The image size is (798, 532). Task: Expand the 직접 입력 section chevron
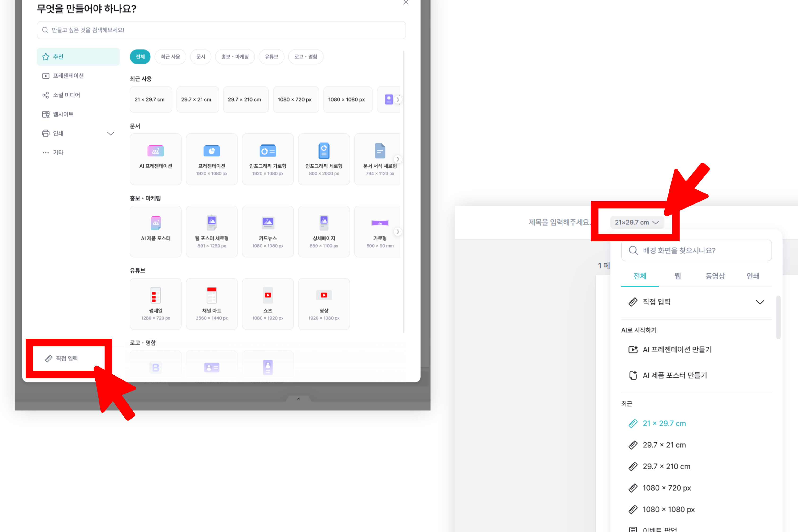(x=760, y=302)
